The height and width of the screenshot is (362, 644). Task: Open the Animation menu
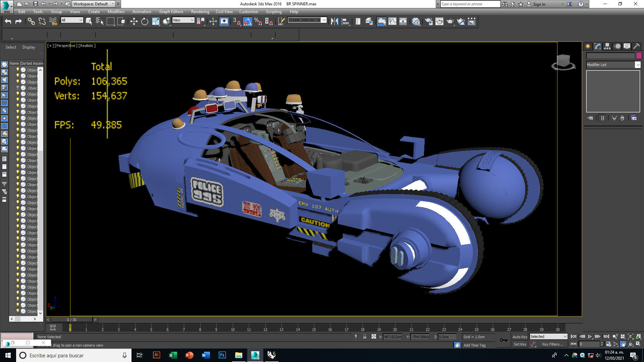(142, 11)
